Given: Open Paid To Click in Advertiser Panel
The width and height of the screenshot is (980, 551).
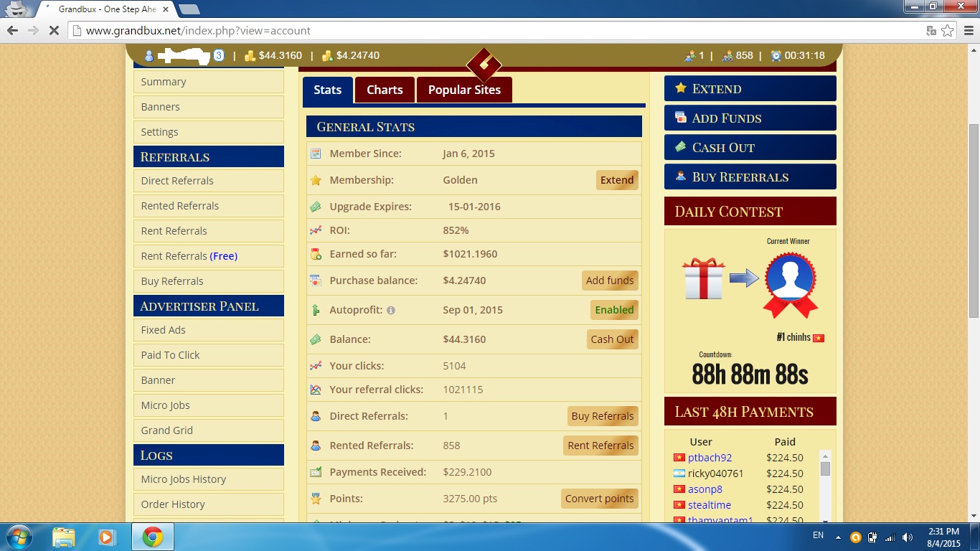Looking at the screenshot, I should click(209, 355).
